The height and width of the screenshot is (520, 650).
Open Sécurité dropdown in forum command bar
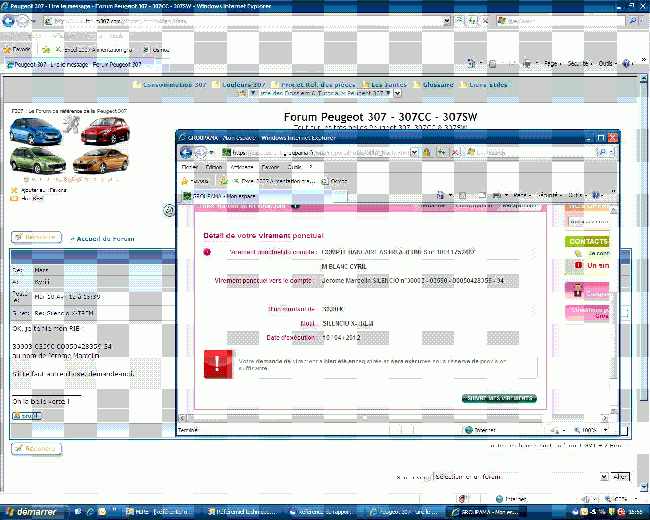pos(580,63)
